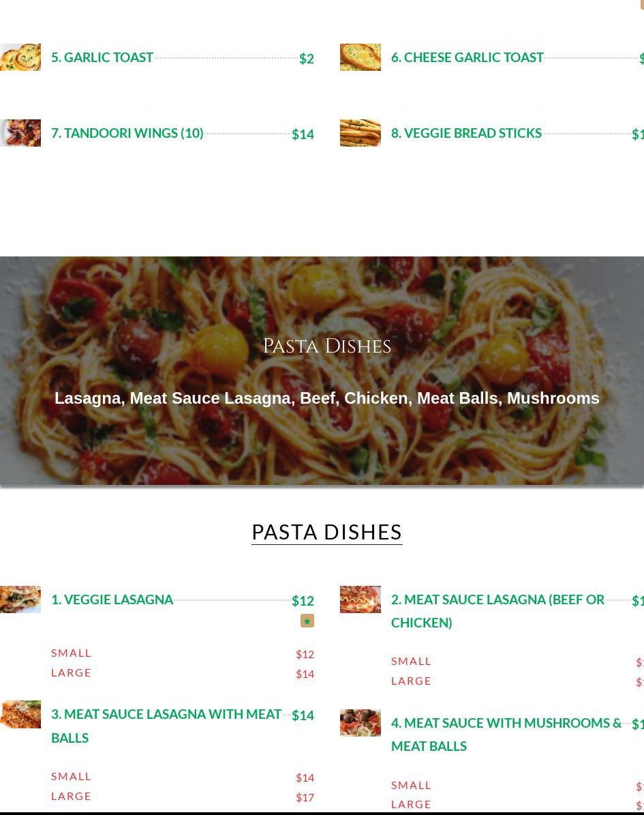Viewport: 644px width, 815px height.
Task: Click the star badge under Veggie Lasagna price
Action: pos(307,621)
